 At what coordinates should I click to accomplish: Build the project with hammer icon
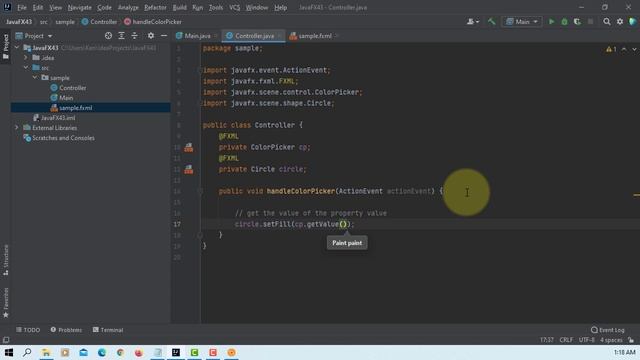click(x=491, y=22)
